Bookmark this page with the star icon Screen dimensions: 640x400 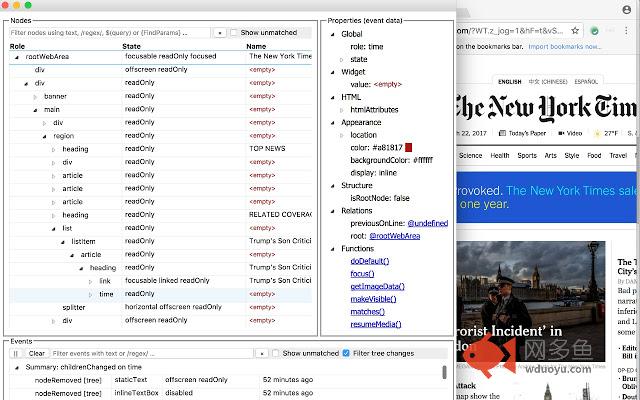point(574,30)
